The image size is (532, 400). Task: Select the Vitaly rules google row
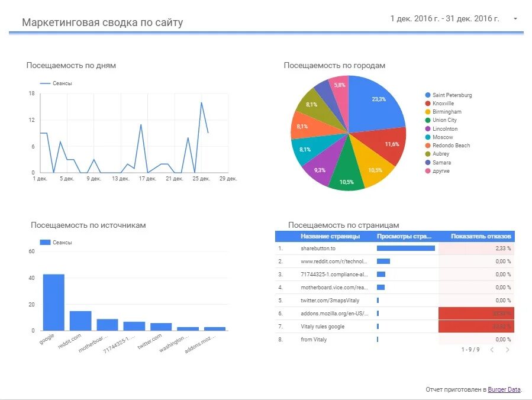click(x=395, y=327)
